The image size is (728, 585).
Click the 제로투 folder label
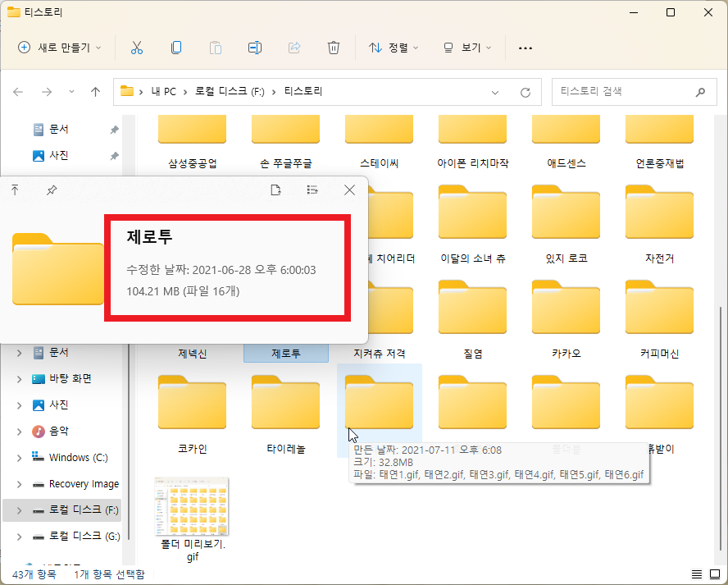point(285,354)
